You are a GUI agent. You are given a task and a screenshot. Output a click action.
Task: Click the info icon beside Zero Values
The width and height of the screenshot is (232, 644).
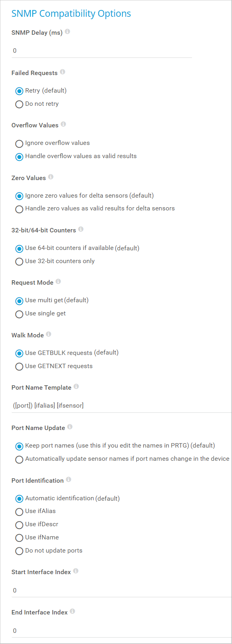click(x=51, y=177)
